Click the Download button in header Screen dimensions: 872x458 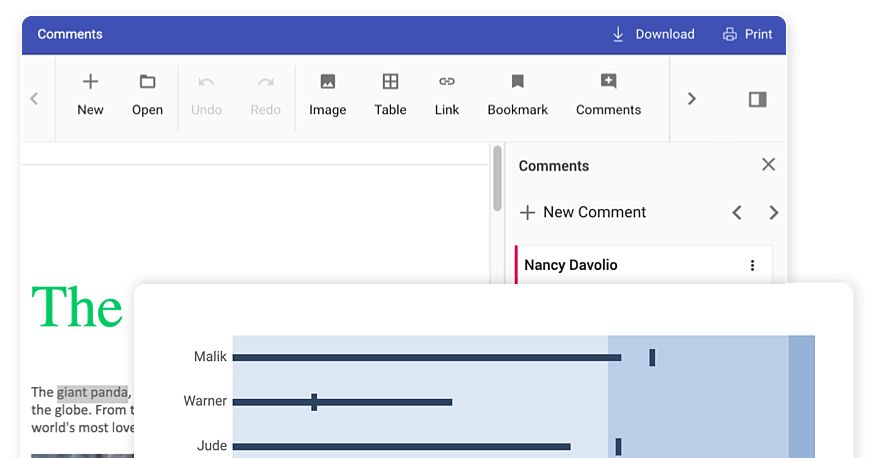(653, 34)
